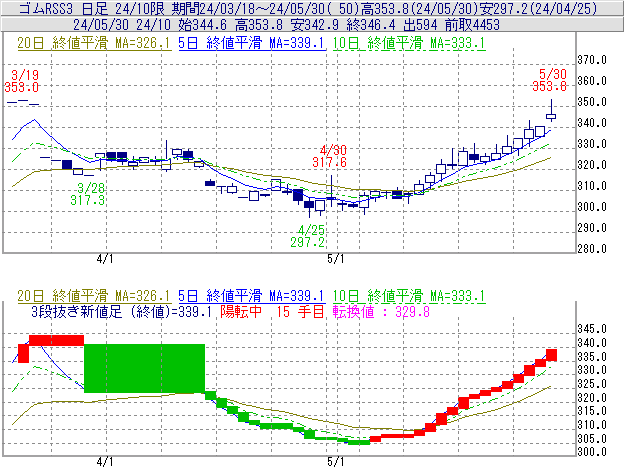Screen dimensions: 624x475
Task: Click the 前取4453 open interest value
Action: (x=472, y=25)
